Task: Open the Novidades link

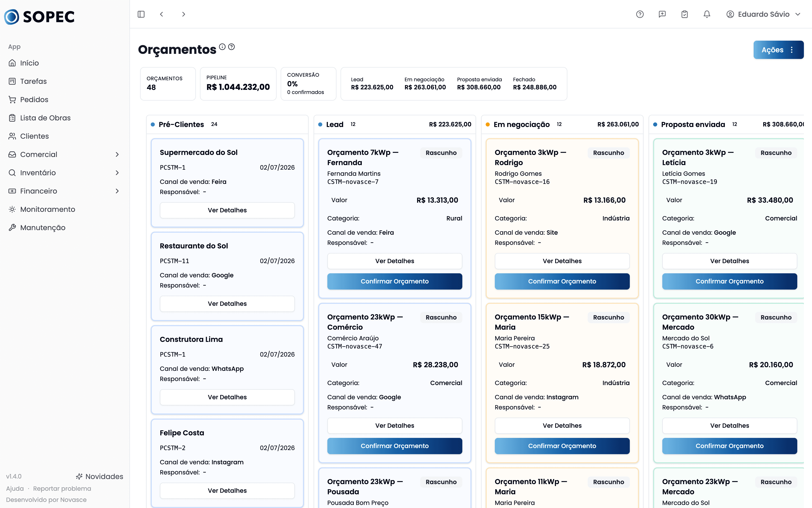Action: (99, 477)
